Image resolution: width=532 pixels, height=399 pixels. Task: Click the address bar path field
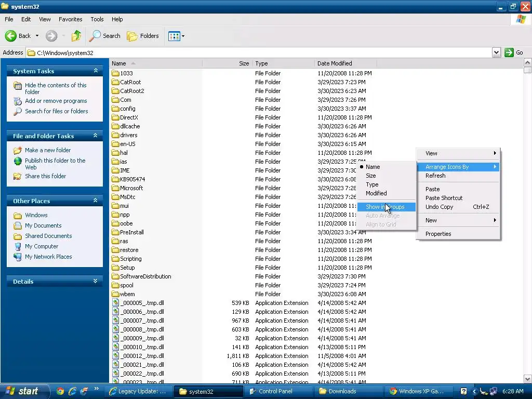click(x=259, y=52)
